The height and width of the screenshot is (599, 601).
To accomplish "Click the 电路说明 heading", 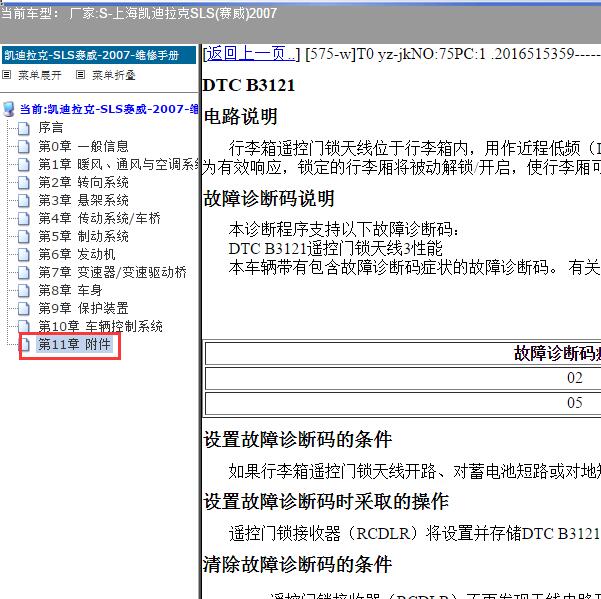I will coord(240,116).
